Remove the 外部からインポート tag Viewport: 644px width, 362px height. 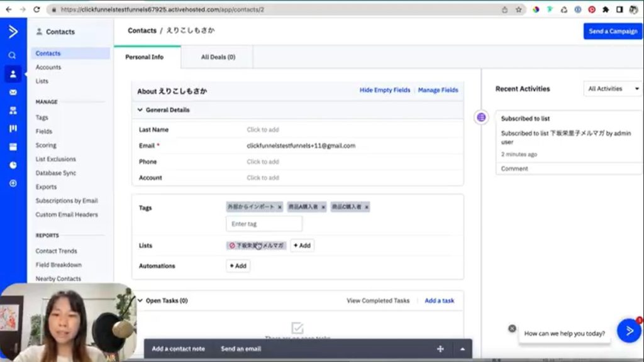[280, 207]
